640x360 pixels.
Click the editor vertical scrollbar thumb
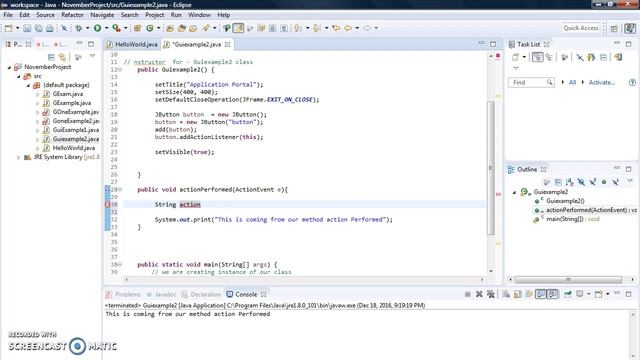tap(491, 167)
